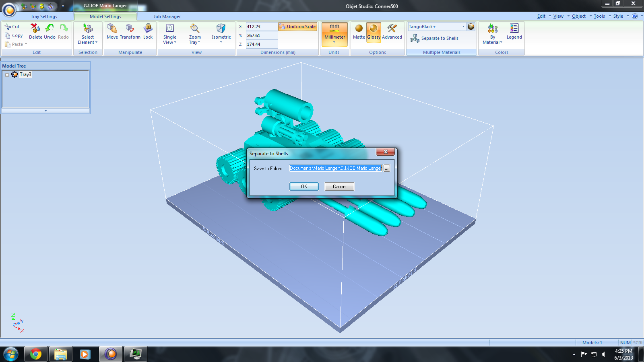Viewport: 644px width, 362px height.
Task: Click the green insert-model quick access icon
Action: (24, 6)
